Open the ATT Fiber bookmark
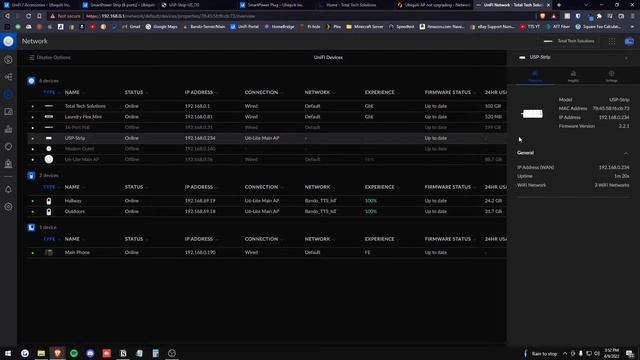The image size is (640, 360). click(558, 27)
